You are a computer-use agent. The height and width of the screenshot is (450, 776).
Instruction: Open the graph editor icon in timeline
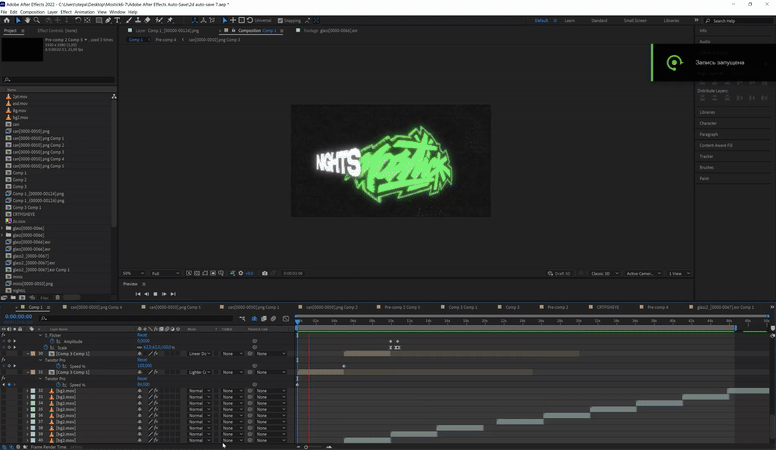(286, 319)
